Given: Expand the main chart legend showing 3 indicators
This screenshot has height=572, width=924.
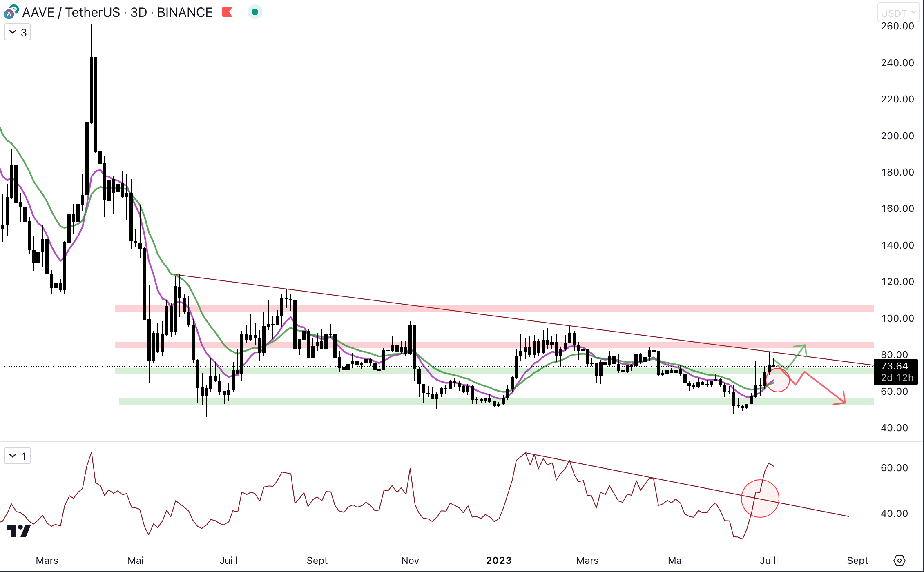Looking at the screenshot, I should [18, 32].
